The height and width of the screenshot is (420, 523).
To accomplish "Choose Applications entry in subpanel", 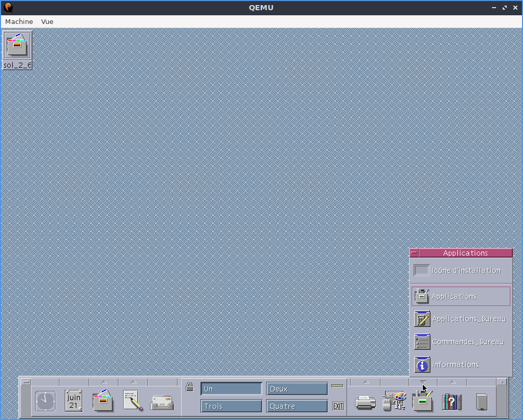I will 461,296.
